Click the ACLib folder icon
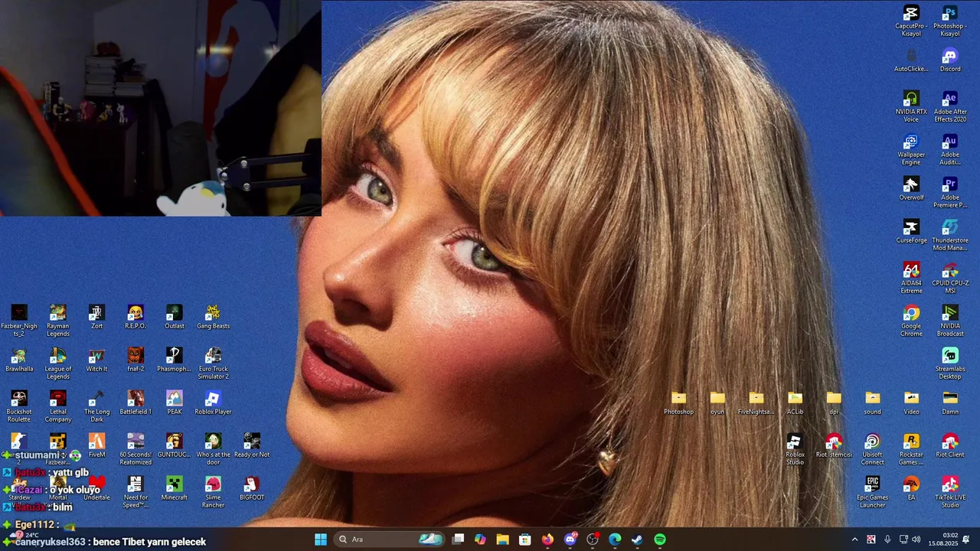Screen dimensions: 980x551 pyautogui.click(x=795, y=403)
